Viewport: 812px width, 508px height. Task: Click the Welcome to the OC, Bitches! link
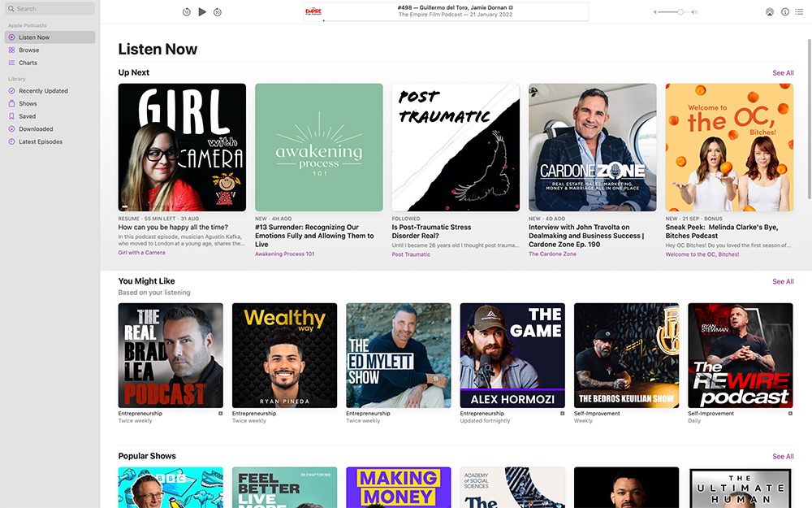[x=702, y=254]
